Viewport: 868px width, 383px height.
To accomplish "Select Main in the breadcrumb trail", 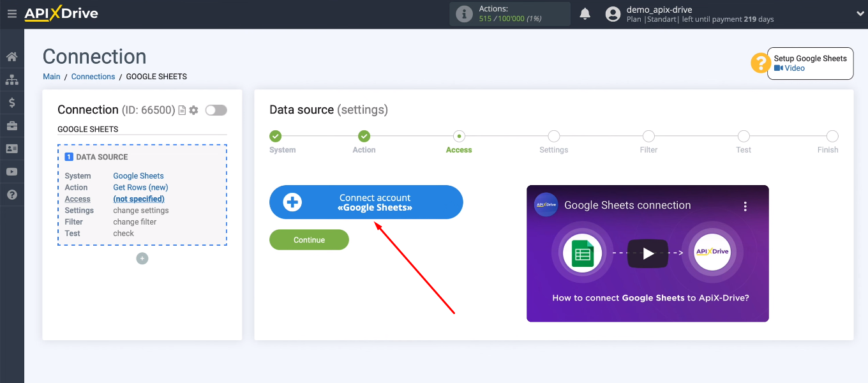I will tap(51, 76).
